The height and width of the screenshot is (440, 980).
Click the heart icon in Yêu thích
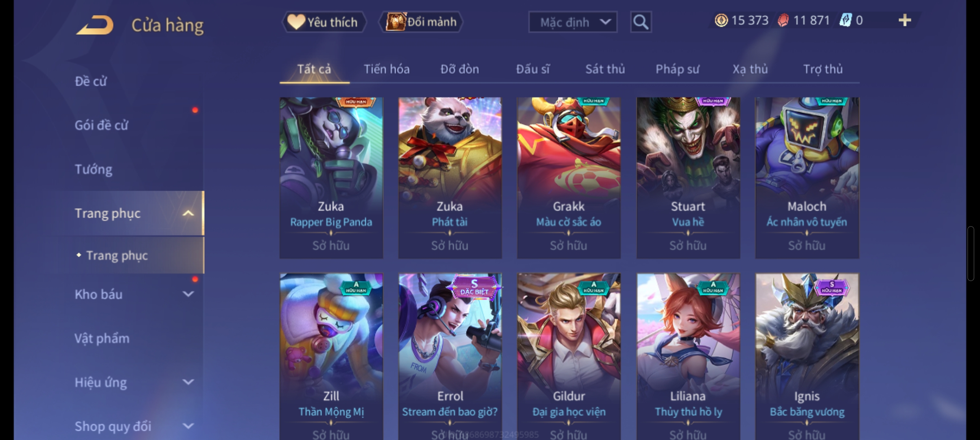296,22
